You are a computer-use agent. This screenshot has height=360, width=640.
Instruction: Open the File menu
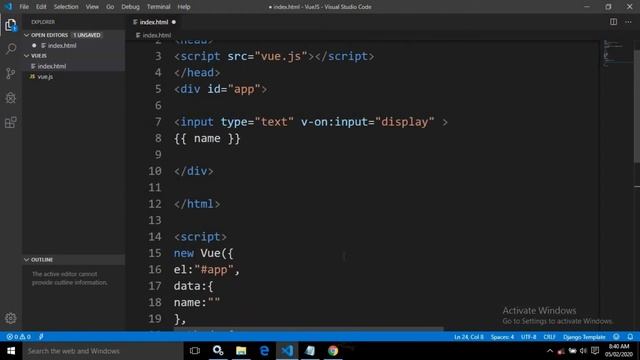click(x=24, y=7)
